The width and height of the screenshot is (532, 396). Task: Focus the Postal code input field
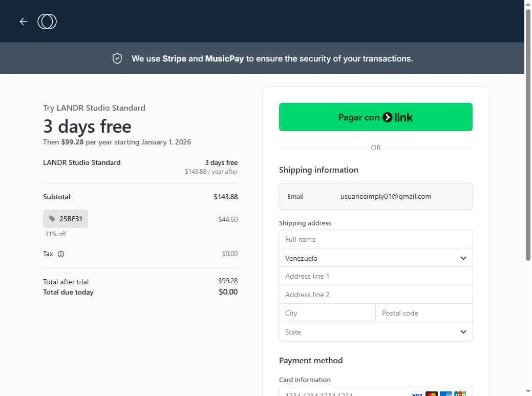[424, 313]
